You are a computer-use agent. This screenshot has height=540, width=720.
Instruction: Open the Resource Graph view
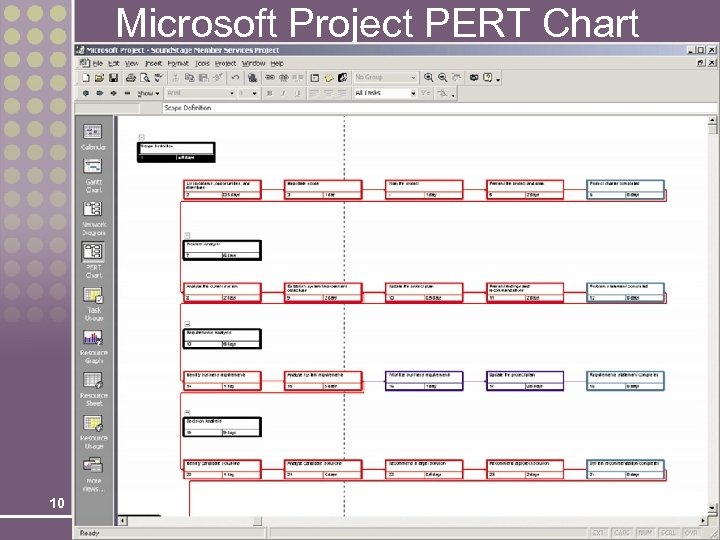tap(94, 347)
